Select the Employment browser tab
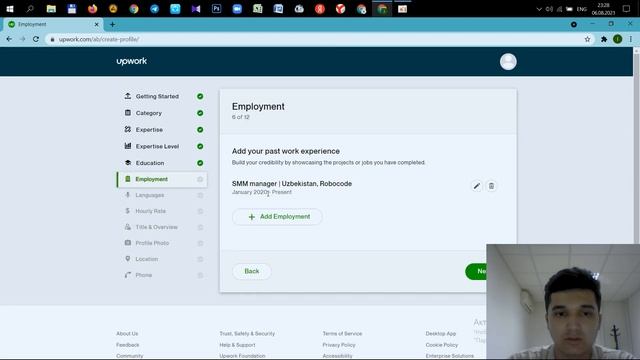 pyautogui.click(x=53, y=24)
